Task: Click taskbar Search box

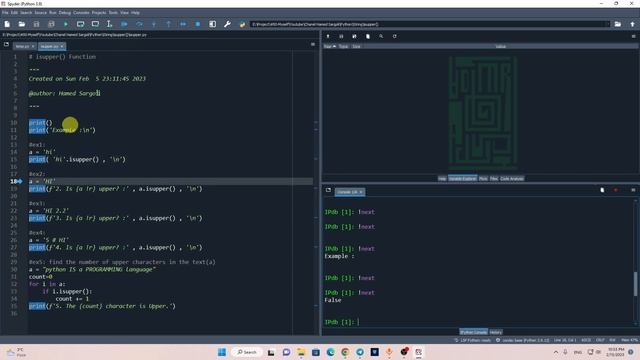Action: click(247, 352)
